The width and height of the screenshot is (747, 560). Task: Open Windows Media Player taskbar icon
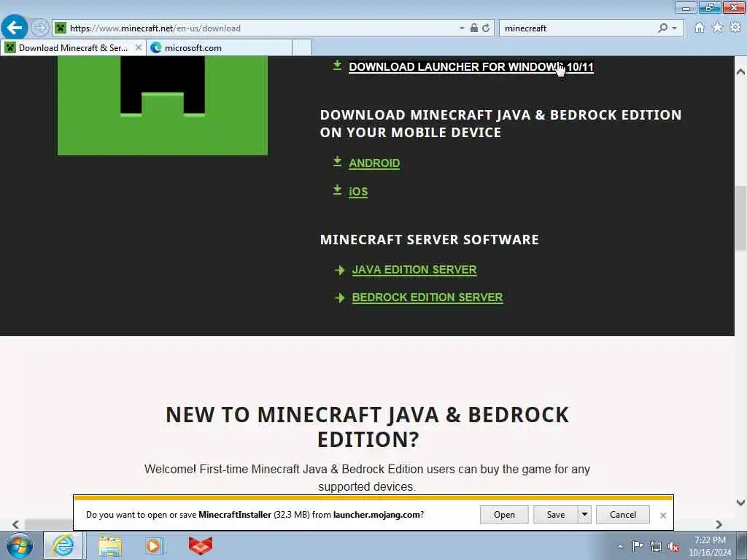coord(153,545)
